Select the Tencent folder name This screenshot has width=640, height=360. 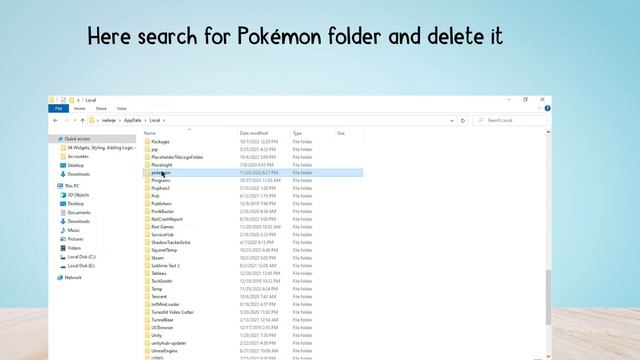tap(159, 297)
